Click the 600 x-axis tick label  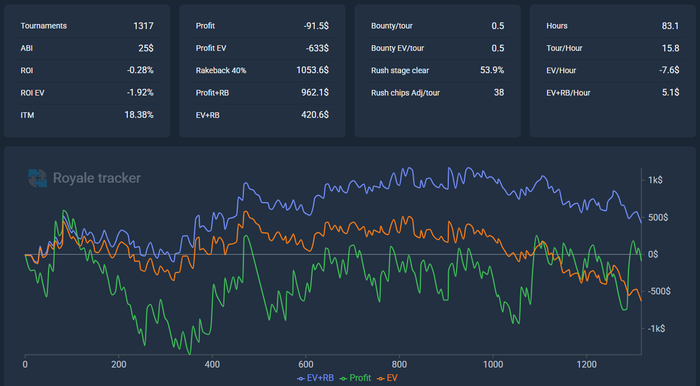[306, 365]
